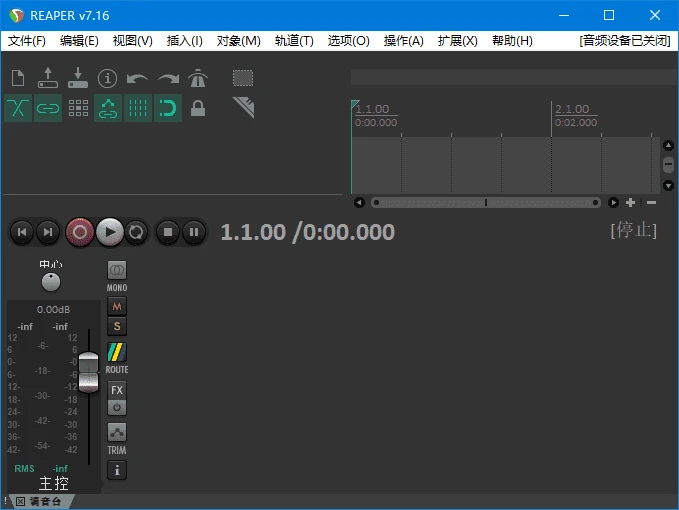Click the 0.00dB master volume readout

(x=53, y=310)
